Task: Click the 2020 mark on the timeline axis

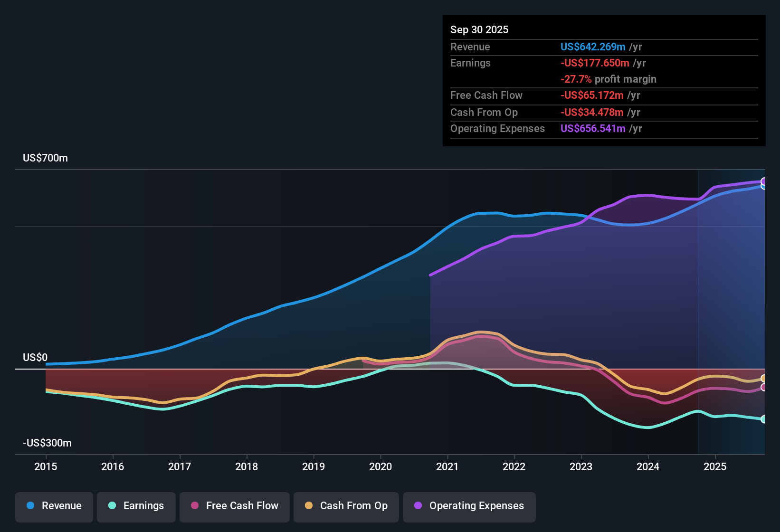Action: [x=380, y=467]
